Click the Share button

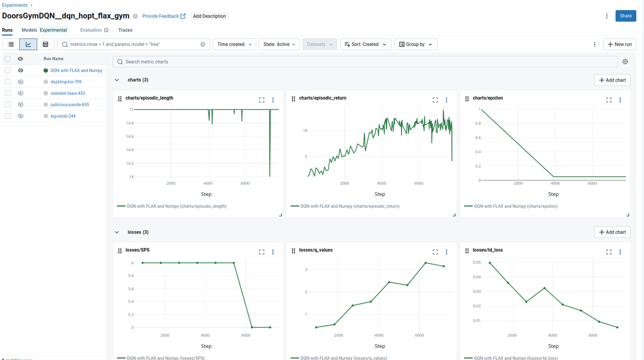click(x=625, y=16)
